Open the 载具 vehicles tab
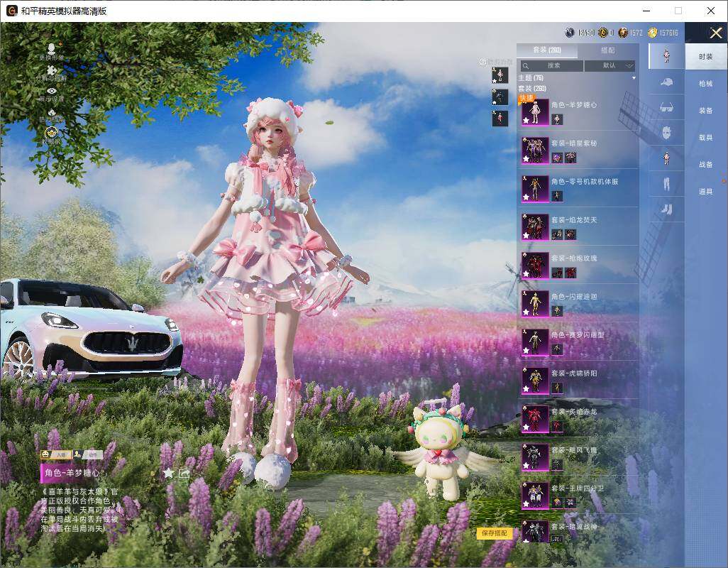728x568 pixels. pos(706,138)
